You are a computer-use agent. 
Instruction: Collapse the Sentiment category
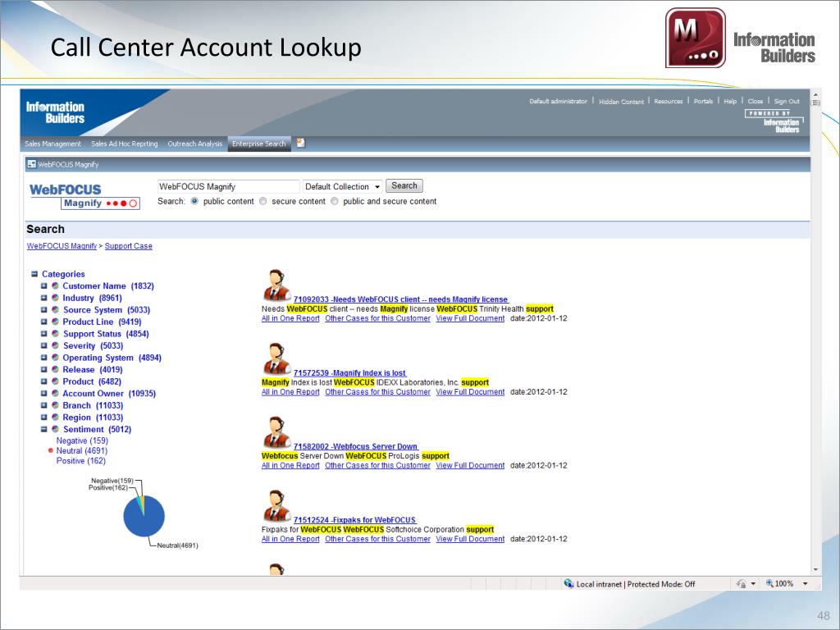44,429
